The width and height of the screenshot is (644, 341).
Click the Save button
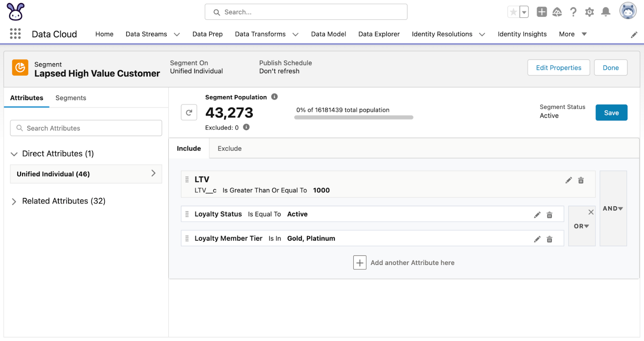pos(611,113)
